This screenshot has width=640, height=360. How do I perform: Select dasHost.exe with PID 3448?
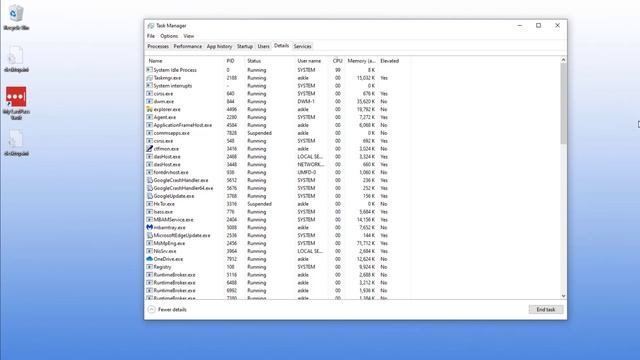tap(278, 164)
